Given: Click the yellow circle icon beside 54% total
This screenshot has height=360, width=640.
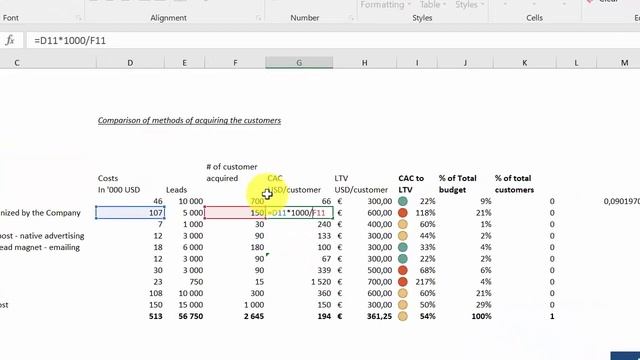Looking at the screenshot, I should pos(403,316).
